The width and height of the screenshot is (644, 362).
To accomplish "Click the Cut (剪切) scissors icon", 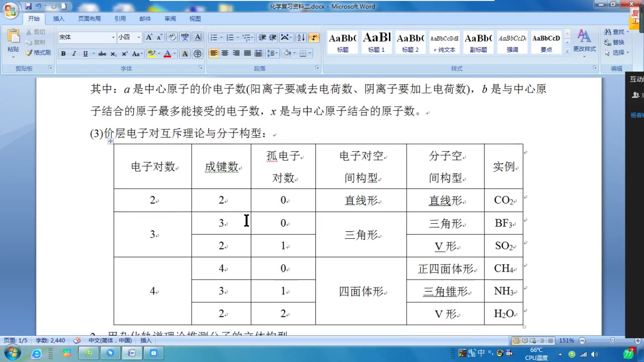I will click(x=29, y=32).
